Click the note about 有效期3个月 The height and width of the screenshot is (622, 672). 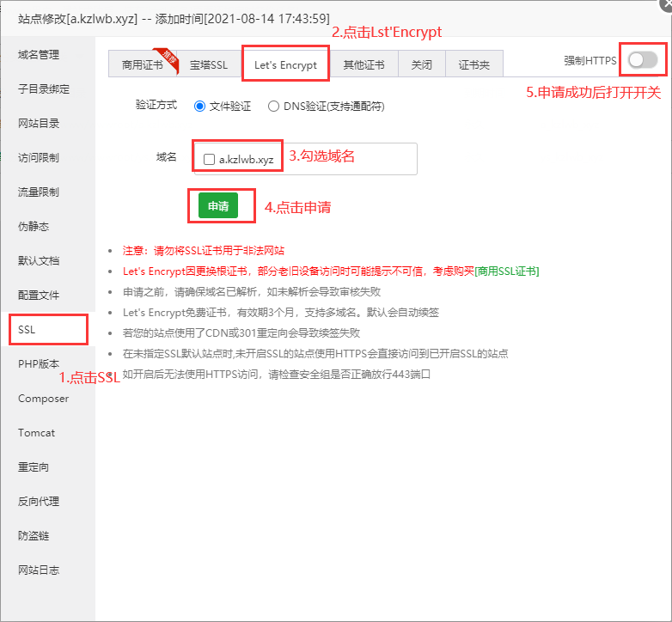pyautogui.click(x=281, y=312)
